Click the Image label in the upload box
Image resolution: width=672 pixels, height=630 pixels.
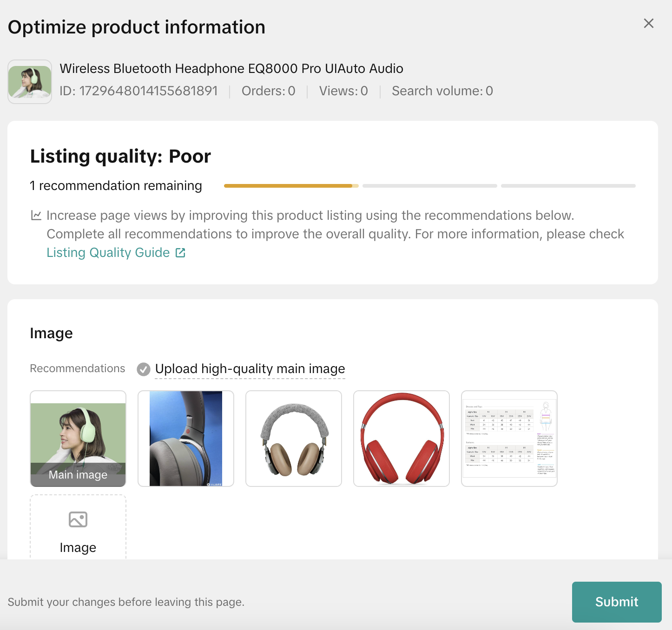tap(78, 548)
